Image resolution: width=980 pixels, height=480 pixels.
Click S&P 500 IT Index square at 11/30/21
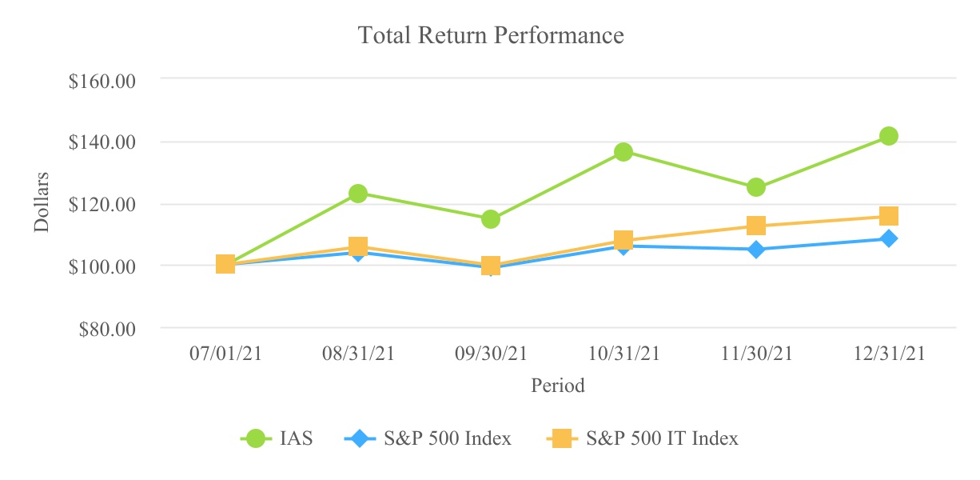point(756,226)
